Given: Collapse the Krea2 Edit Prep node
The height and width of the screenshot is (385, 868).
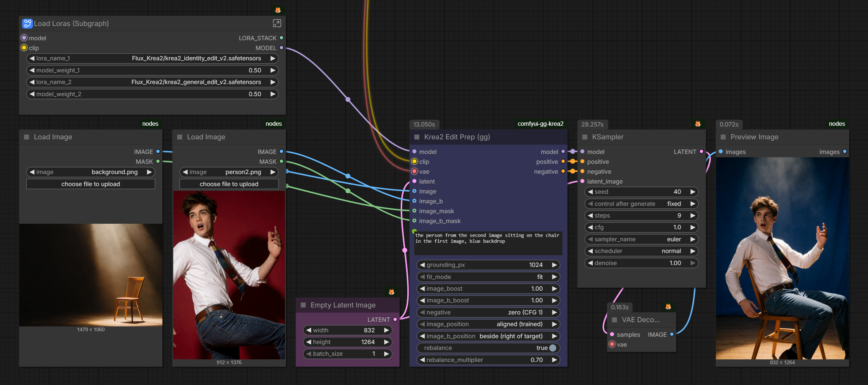Looking at the screenshot, I should click(x=417, y=137).
